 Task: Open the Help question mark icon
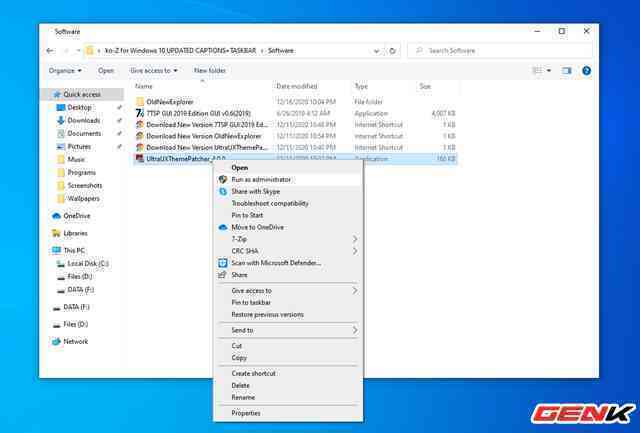(587, 71)
